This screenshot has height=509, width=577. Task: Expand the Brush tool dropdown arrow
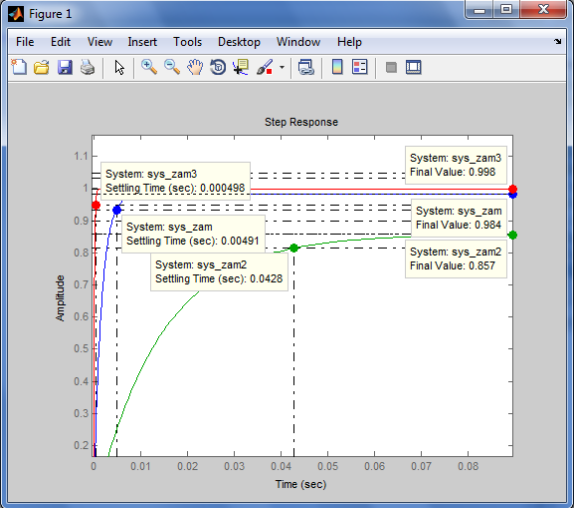click(282, 67)
